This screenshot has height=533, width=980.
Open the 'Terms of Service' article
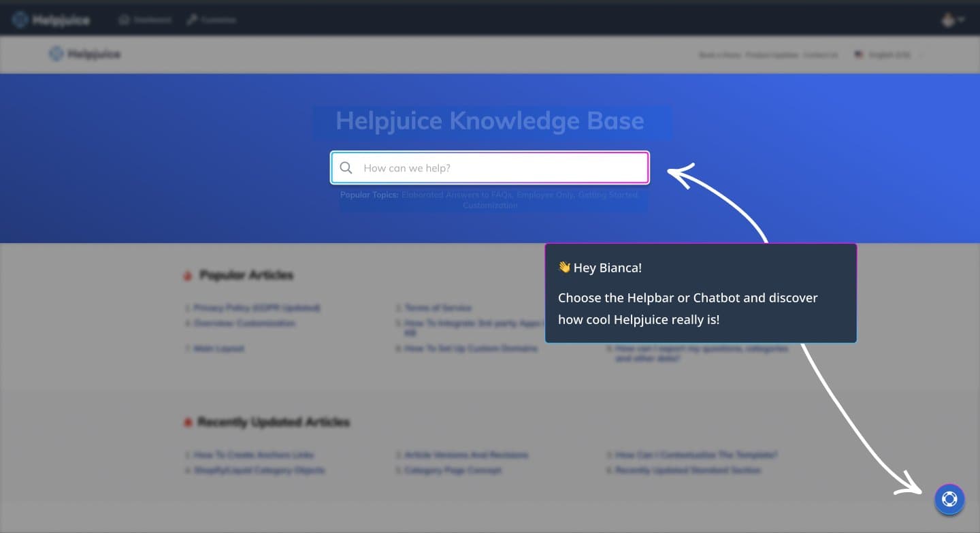point(438,308)
